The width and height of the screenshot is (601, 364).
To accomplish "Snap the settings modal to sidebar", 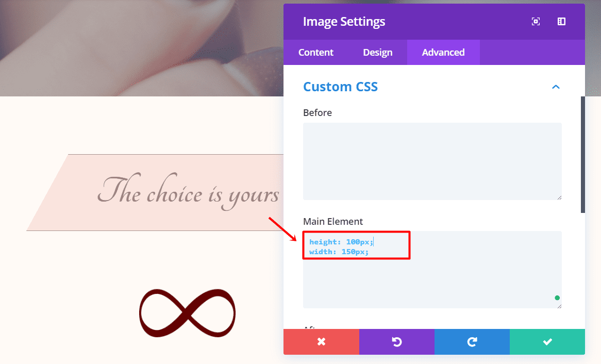I will (x=562, y=22).
